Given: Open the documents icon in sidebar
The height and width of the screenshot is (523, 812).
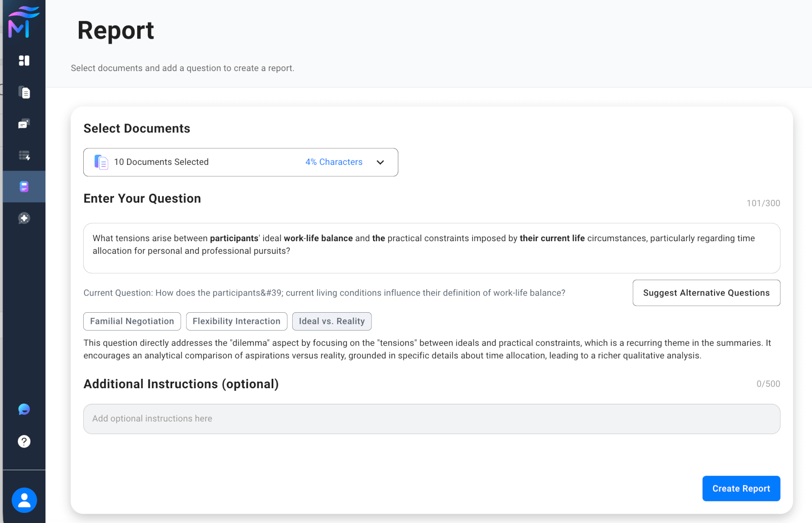Looking at the screenshot, I should [24, 93].
